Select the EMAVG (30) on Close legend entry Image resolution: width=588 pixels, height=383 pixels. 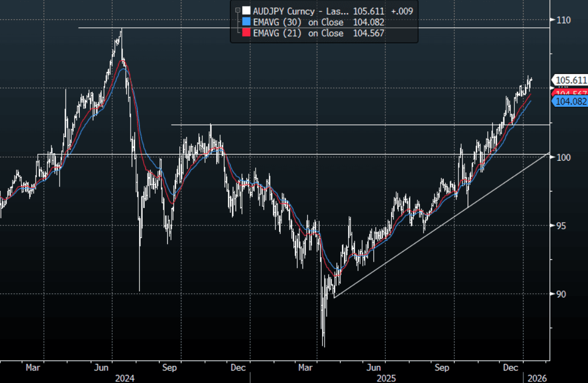(298, 22)
